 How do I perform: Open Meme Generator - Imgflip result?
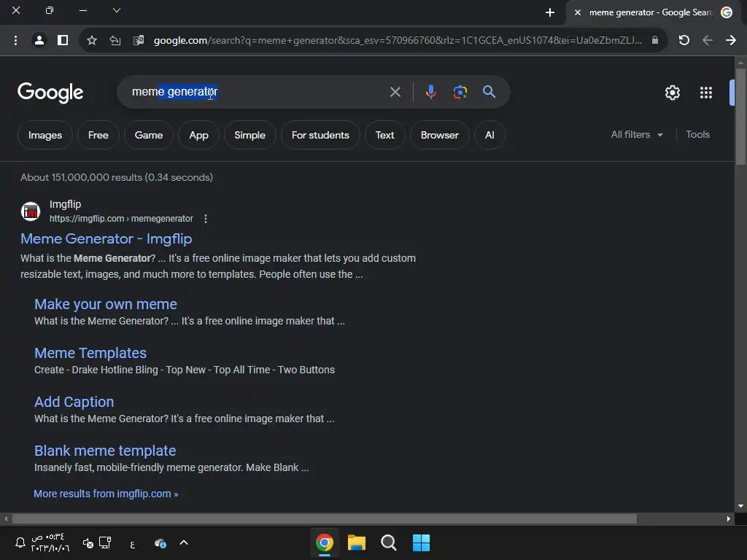tap(107, 238)
